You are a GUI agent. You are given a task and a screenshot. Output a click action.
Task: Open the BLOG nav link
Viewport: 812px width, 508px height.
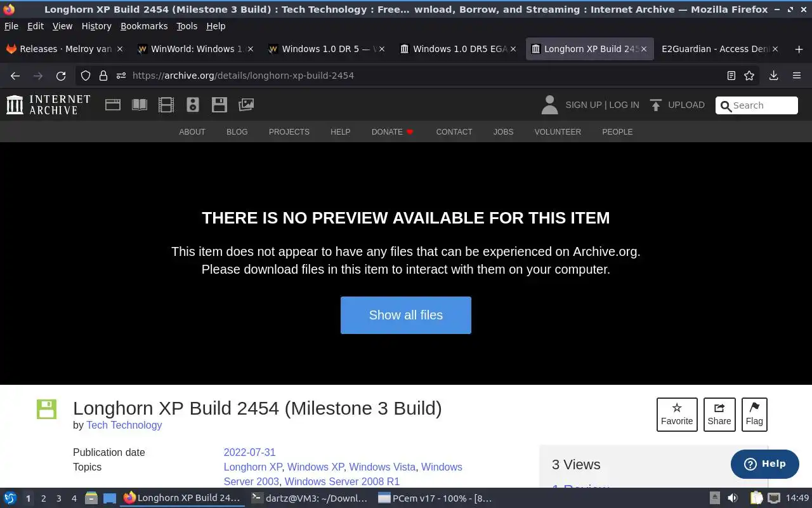(237, 132)
